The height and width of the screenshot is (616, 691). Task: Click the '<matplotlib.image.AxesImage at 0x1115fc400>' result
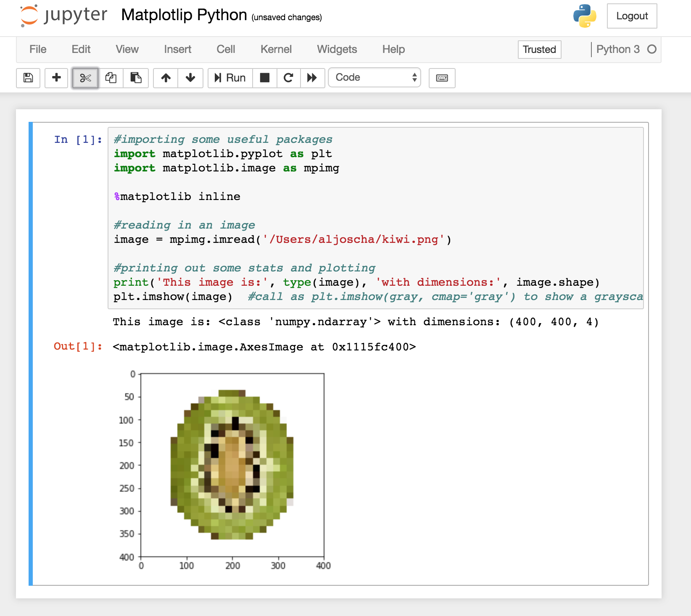264,347
